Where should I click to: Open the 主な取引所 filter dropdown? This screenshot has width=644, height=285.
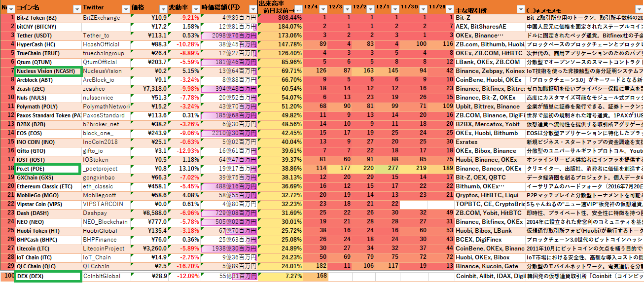(x=521, y=9)
